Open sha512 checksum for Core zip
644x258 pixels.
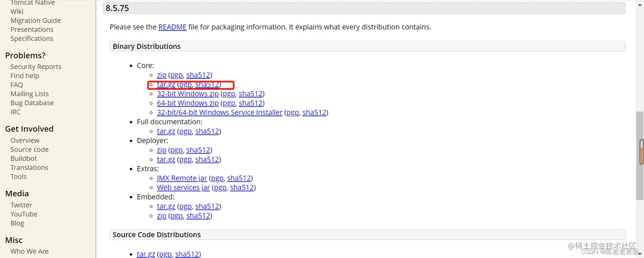pos(198,75)
